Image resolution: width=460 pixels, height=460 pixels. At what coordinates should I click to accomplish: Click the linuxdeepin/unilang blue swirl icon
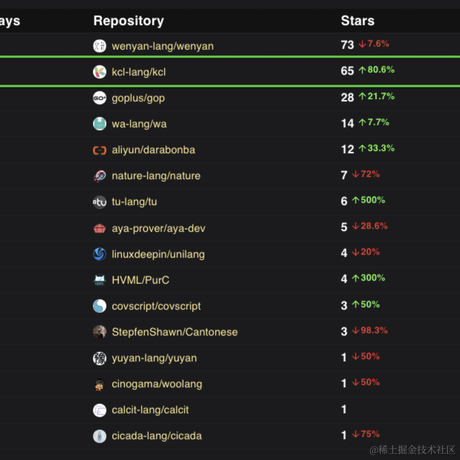pos(99,254)
